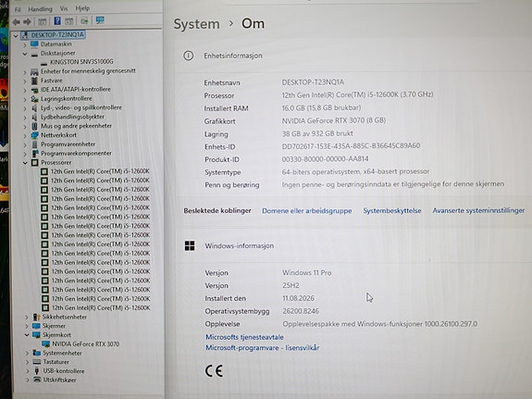Screen dimensions: 532x399
Task: Expand the USB-kontrollere tree node
Action: pos(27,371)
